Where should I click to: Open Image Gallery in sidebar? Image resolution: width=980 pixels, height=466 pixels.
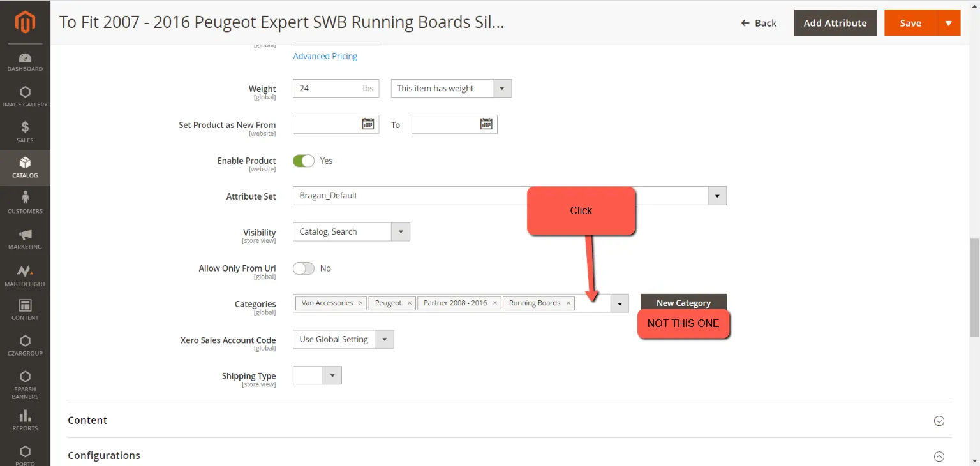coord(25,92)
